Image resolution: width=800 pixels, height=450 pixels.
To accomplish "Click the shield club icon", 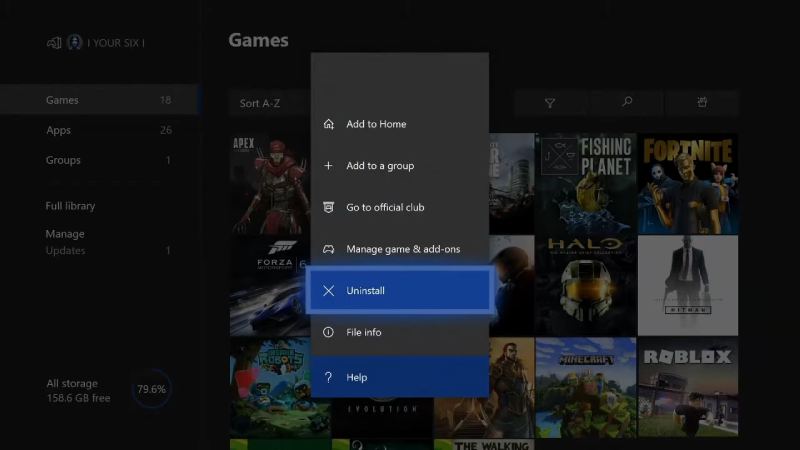I will click(329, 207).
